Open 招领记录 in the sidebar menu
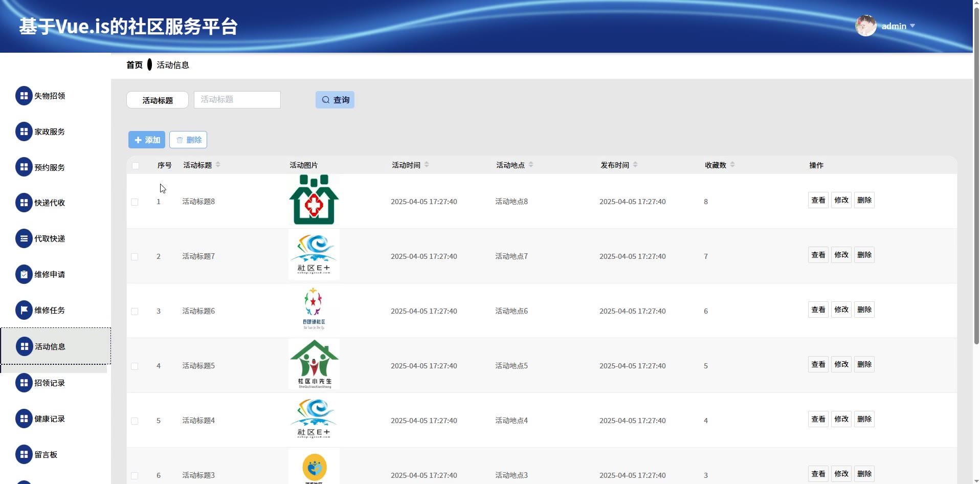The height and width of the screenshot is (484, 980). click(x=50, y=383)
